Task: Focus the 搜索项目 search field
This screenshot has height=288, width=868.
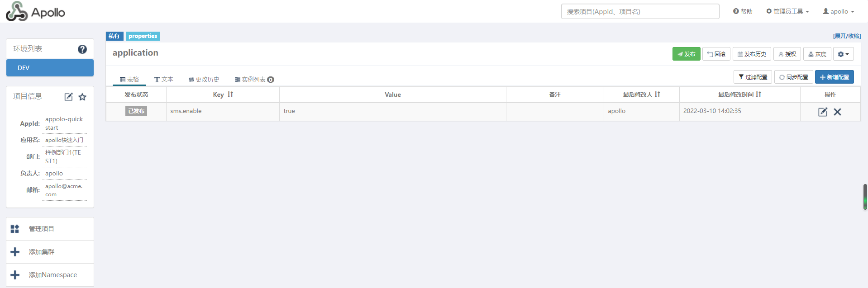Action: [640, 11]
